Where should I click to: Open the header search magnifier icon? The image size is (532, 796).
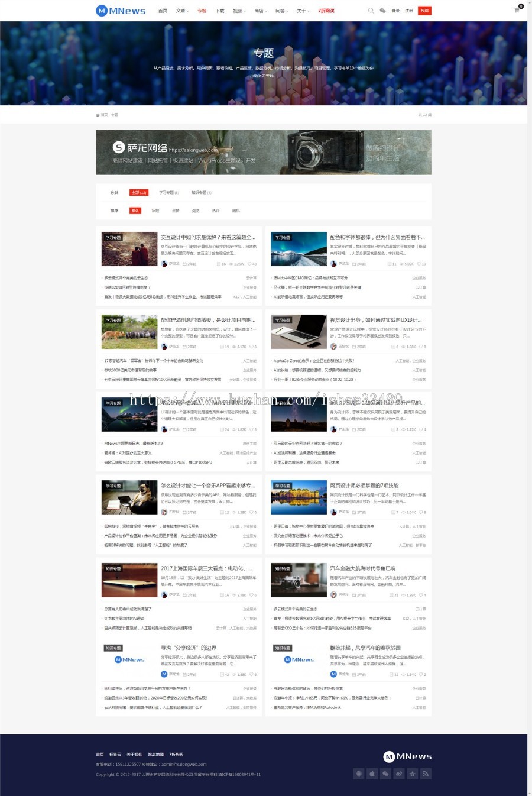[371, 11]
